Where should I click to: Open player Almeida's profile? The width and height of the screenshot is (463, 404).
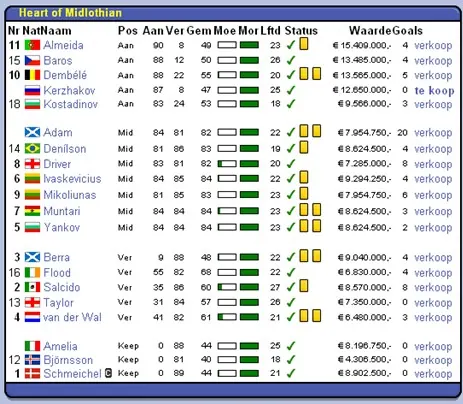[63, 45]
